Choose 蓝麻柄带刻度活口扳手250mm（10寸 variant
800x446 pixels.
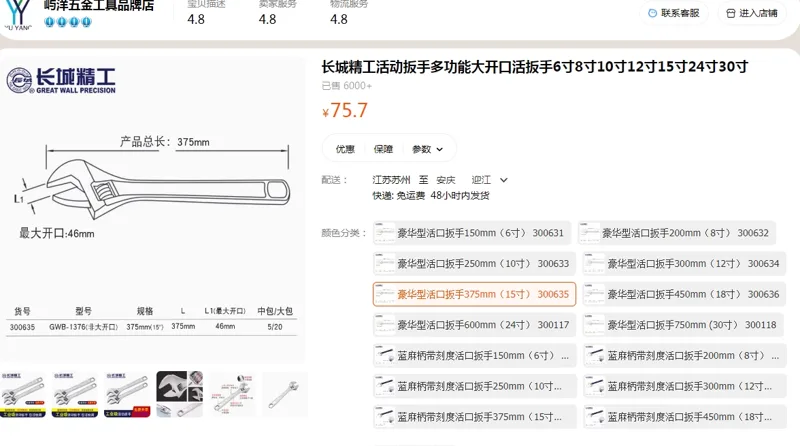pyautogui.click(x=474, y=386)
